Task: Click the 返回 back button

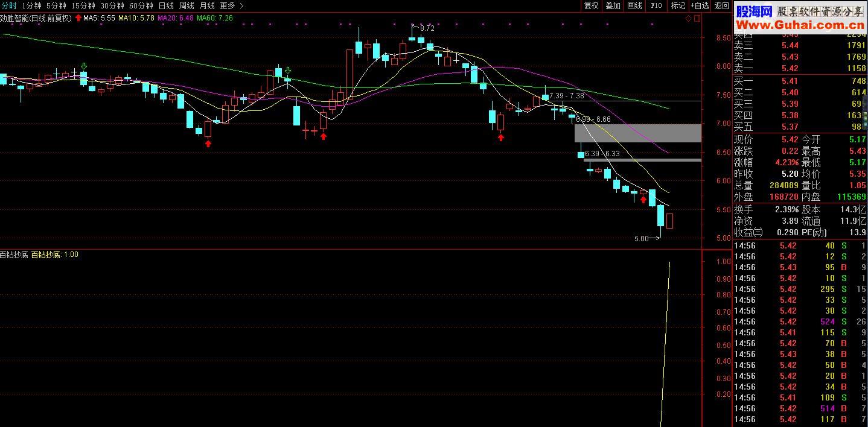Action: pyautogui.click(x=721, y=5)
